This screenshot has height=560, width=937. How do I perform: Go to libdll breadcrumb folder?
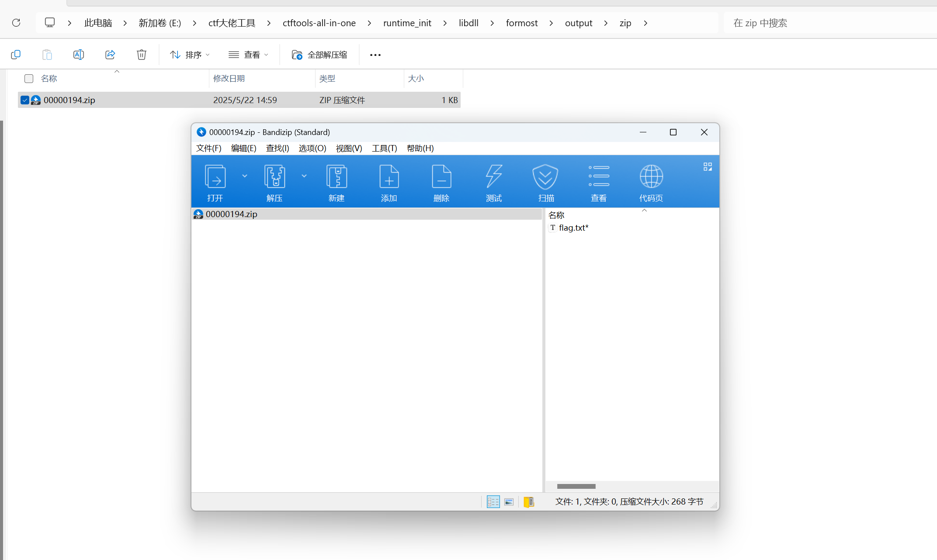pos(468,23)
